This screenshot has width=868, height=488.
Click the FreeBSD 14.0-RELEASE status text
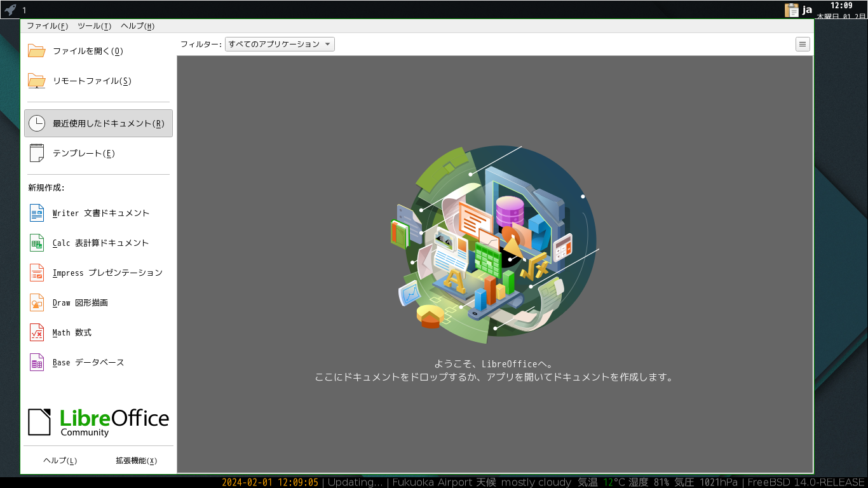[806, 482]
